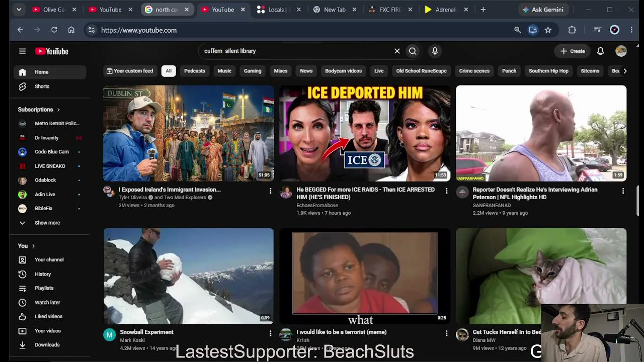Play the Snowball Experiment thumbnail
The width and height of the screenshot is (644, 362).
(x=189, y=276)
